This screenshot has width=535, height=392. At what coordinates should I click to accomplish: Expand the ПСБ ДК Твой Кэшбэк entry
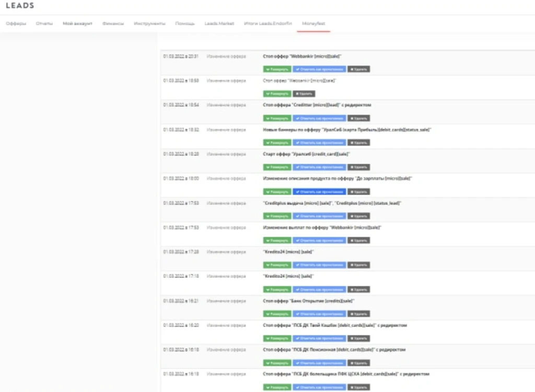tap(277, 338)
